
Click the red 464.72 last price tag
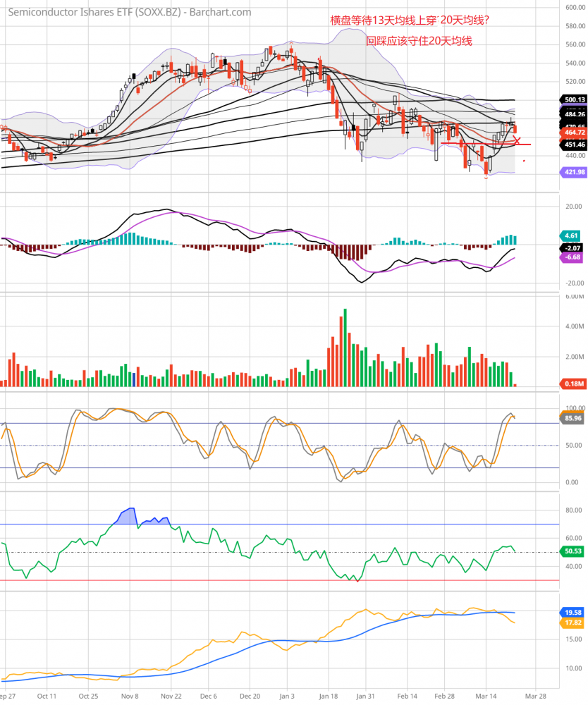coord(572,132)
